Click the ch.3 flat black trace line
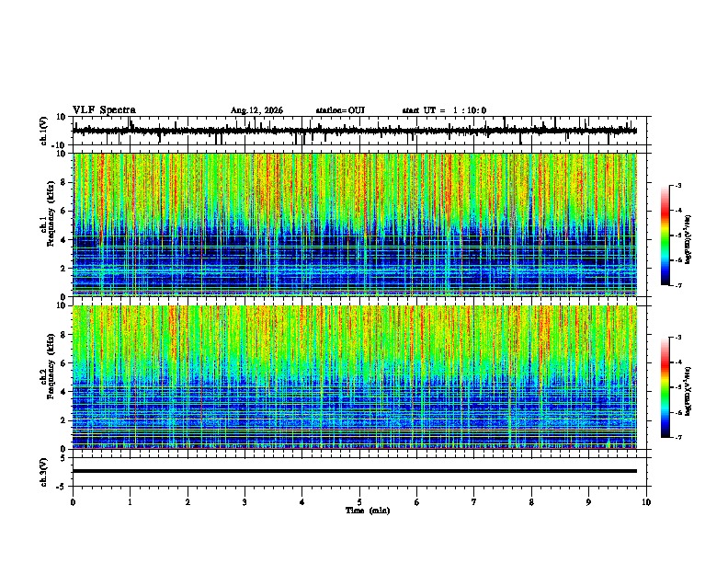 click(355, 471)
